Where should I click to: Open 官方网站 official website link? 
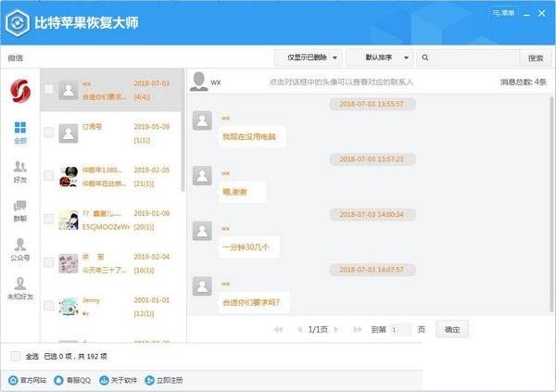27,380
